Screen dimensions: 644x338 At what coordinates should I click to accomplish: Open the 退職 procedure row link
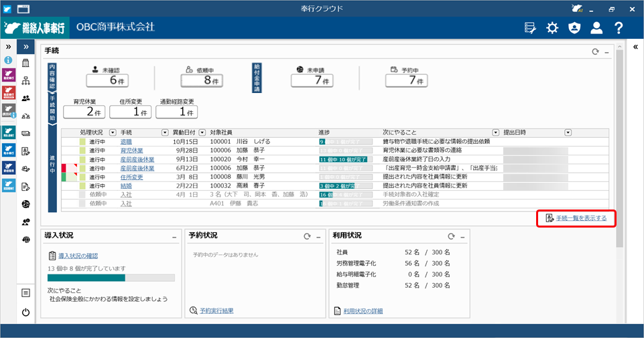pos(126,142)
